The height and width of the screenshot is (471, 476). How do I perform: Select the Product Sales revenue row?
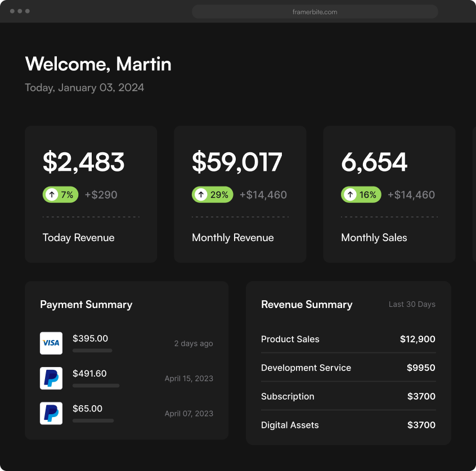[x=348, y=339]
